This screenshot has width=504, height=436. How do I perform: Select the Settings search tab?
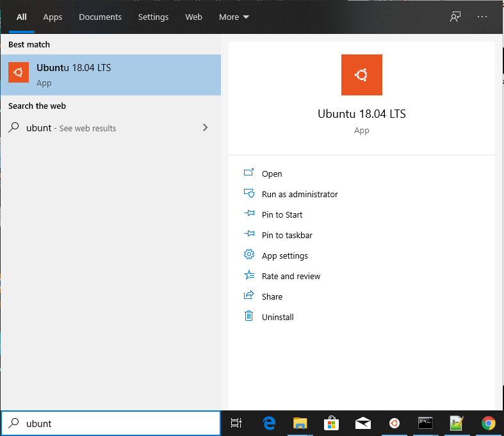[x=153, y=17]
